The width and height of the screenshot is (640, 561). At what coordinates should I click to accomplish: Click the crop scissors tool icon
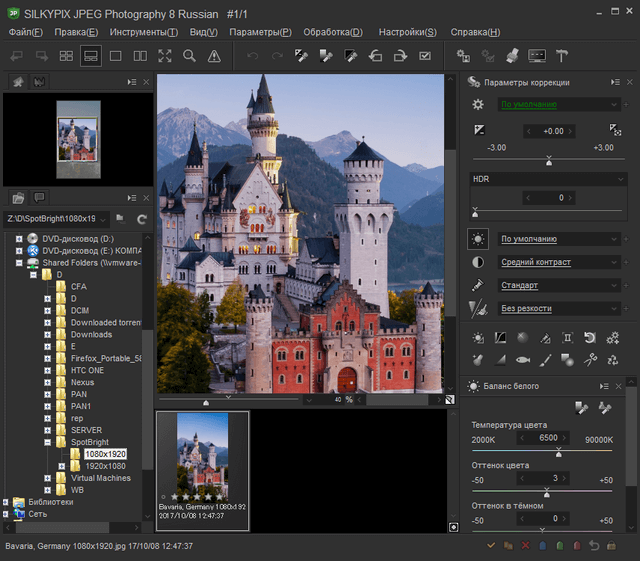point(591,359)
